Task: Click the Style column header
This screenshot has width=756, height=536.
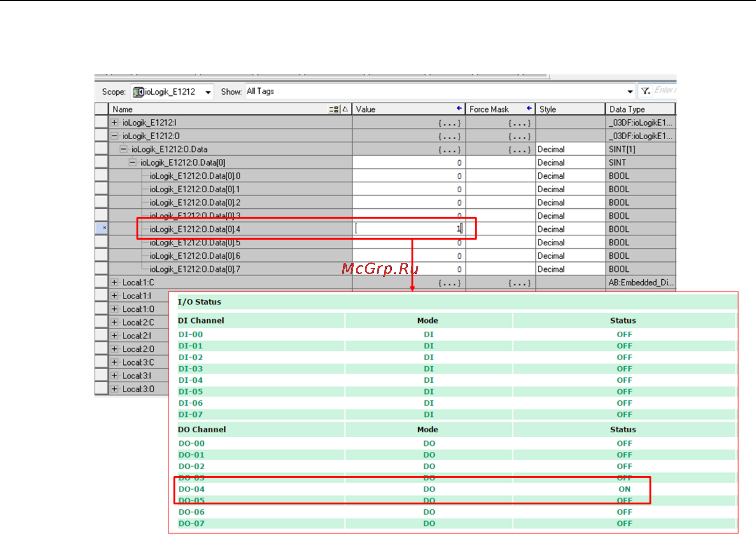Action: [x=570, y=109]
